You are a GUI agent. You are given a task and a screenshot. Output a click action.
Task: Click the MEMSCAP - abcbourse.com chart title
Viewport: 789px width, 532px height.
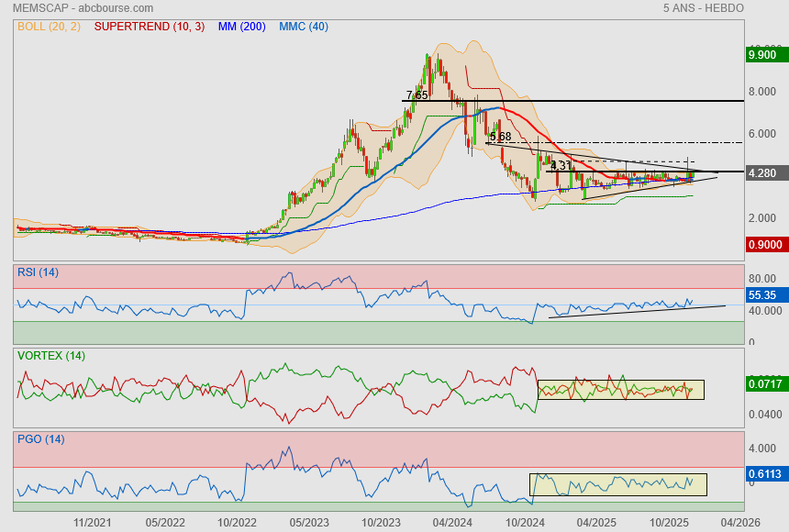click(x=75, y=8)
